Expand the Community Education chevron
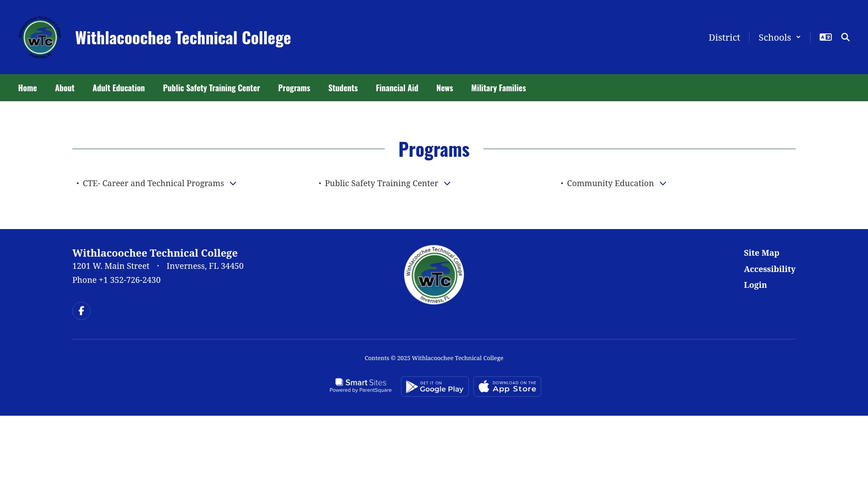 (x=663, y=183)
